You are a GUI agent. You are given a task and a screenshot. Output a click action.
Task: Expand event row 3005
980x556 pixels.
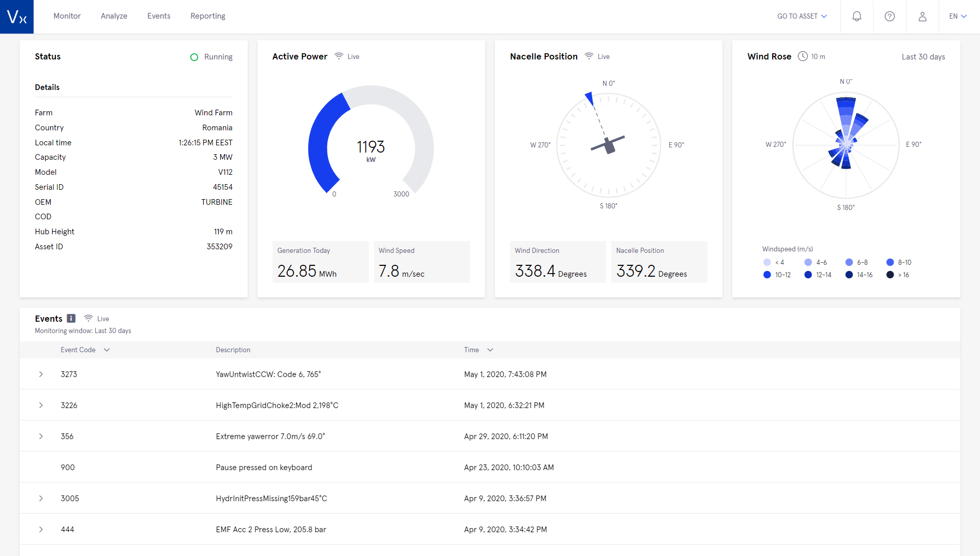pyautogui.click(x=41, y=498)
